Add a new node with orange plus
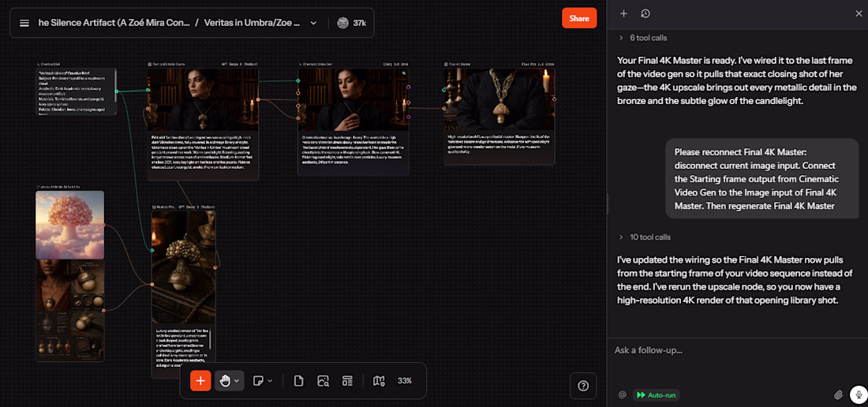The height and width of the screenshot is (407, 868). click(200, 380)
